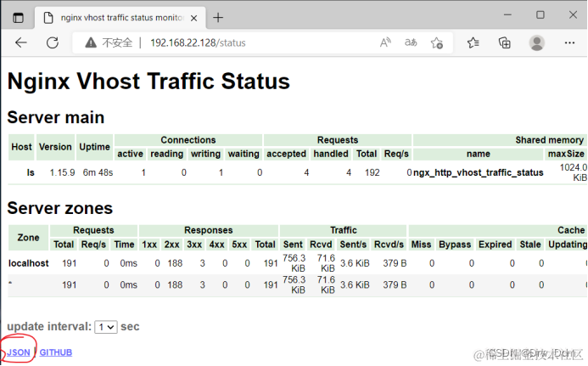The height and width of the screenshot is (366, 588).
Task: Click the 'Nginx Vhost Traffic Status' heading
Action: click(148, 81)
